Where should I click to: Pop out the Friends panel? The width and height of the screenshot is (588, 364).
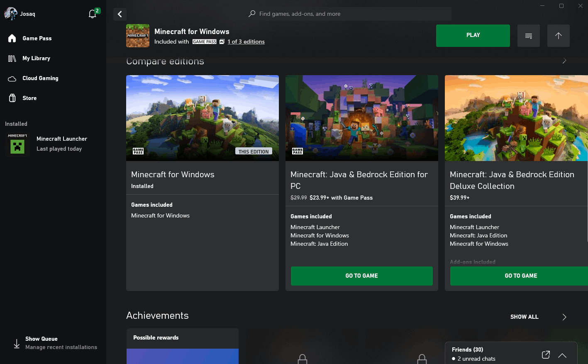[546, 355]
